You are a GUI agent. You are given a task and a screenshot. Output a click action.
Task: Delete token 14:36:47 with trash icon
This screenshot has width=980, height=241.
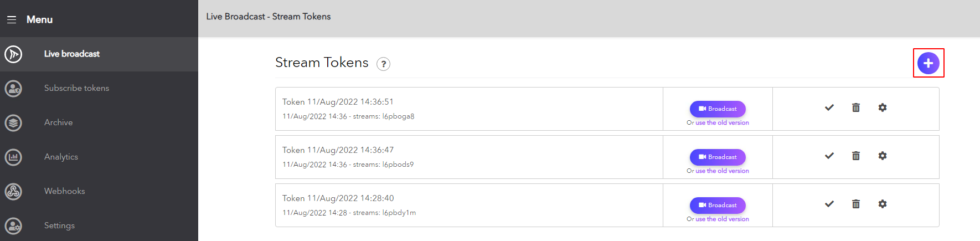pos(856,156)
